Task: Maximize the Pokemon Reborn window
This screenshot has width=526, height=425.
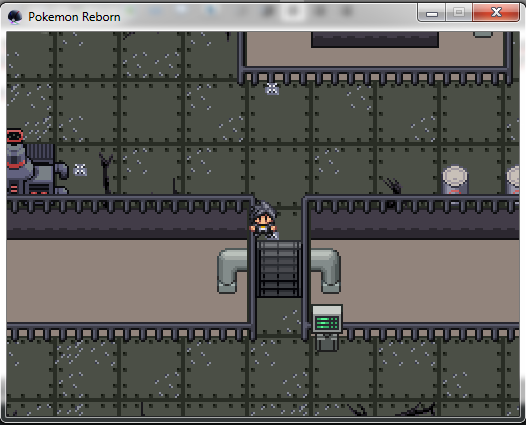Action: pyautogui.click(x=459, y=13)
